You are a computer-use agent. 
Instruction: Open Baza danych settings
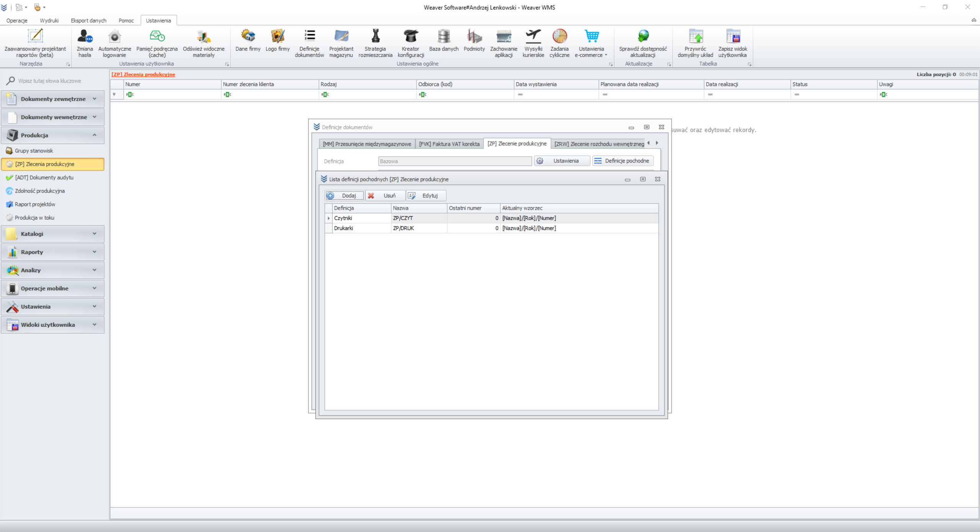[444, 40]
